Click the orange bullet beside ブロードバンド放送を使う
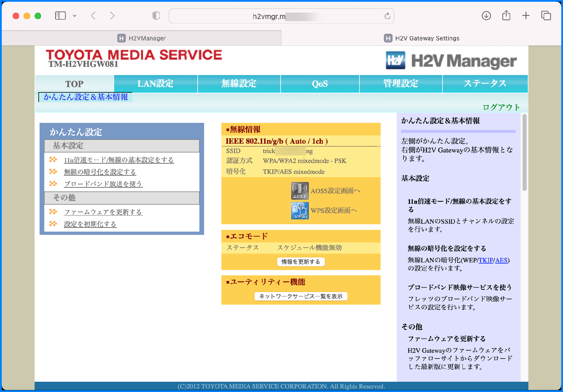 click(x=53, y=184)
